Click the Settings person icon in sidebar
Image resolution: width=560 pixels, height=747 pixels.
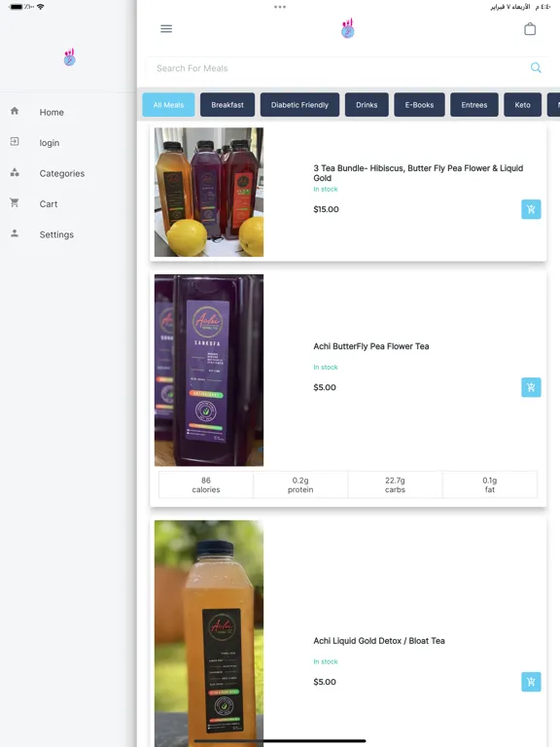[x=15, y=233]
